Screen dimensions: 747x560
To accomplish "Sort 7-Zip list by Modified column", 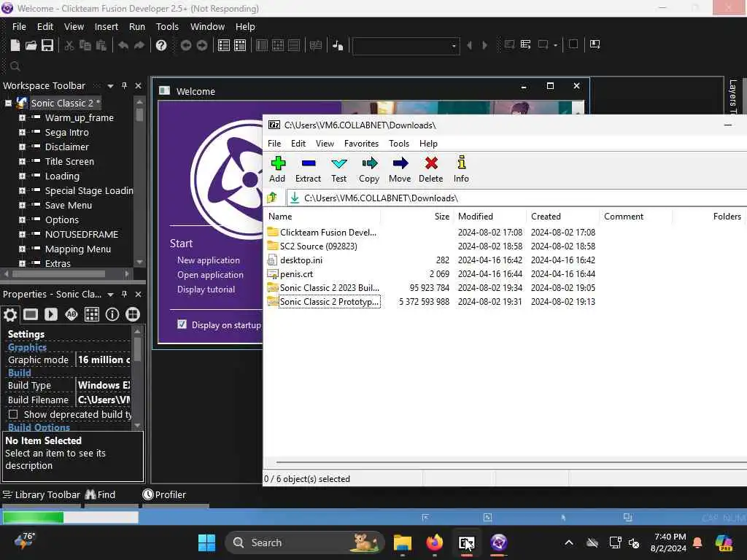I will [490, 216].
